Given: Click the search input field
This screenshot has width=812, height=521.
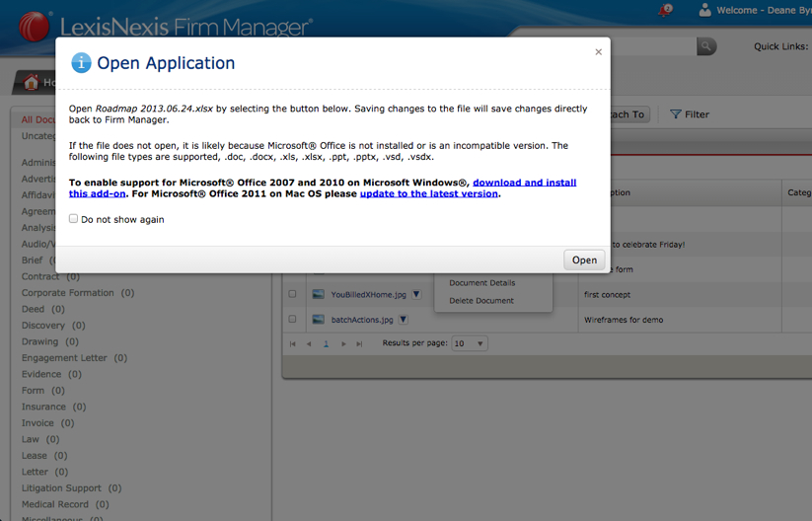Looking at the screenshot, I should (x=653, y=46).
